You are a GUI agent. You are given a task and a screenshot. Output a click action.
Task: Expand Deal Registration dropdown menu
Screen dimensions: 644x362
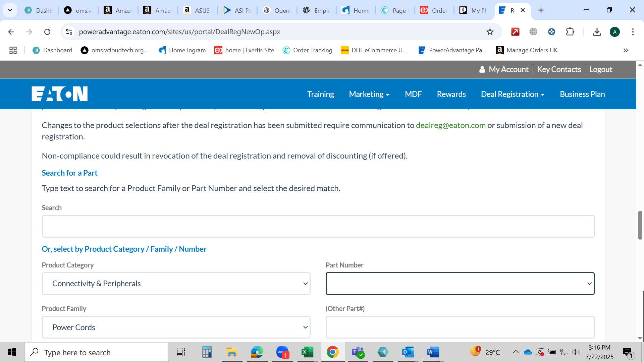coord(513,94)
